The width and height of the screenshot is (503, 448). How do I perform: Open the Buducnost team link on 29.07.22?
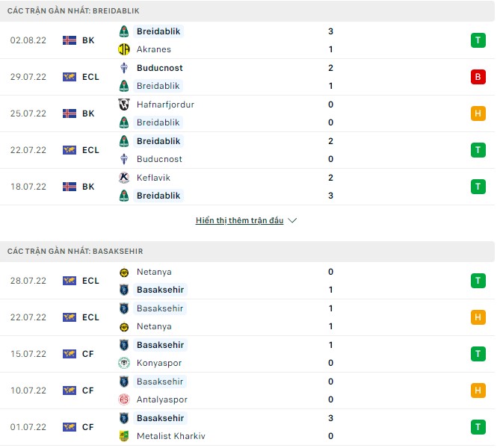point(159,68)
